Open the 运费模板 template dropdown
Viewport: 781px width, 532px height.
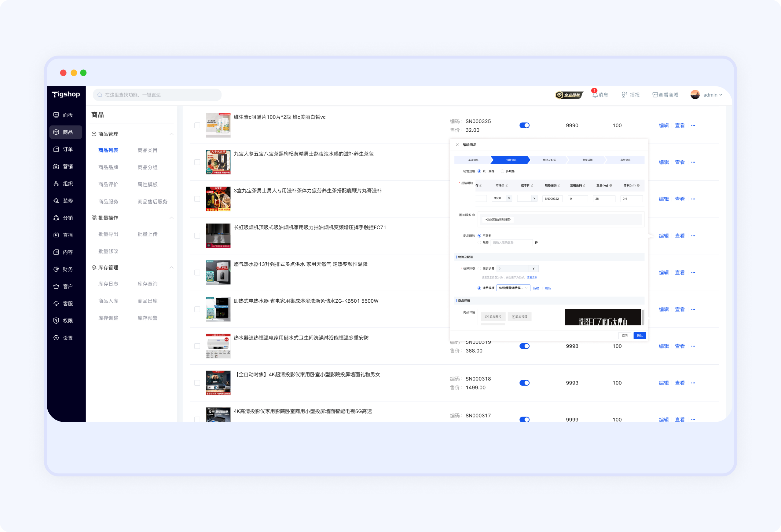(513, 288)
